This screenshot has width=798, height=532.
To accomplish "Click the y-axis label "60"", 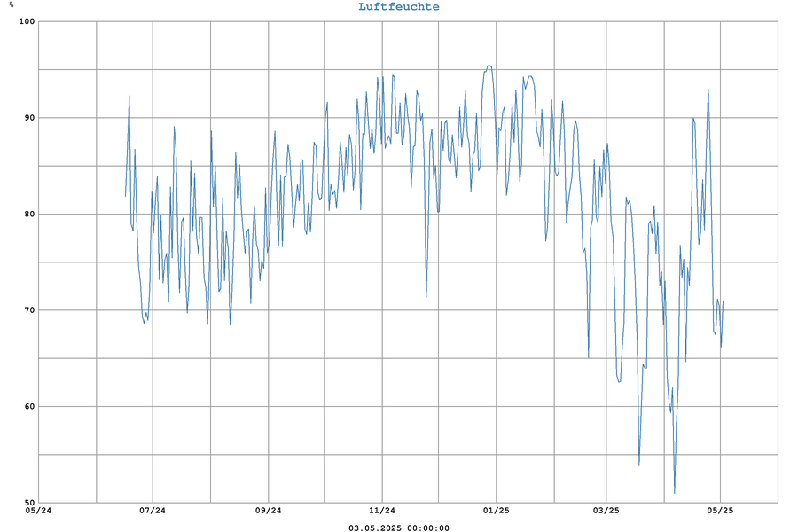I will (29, 406).
